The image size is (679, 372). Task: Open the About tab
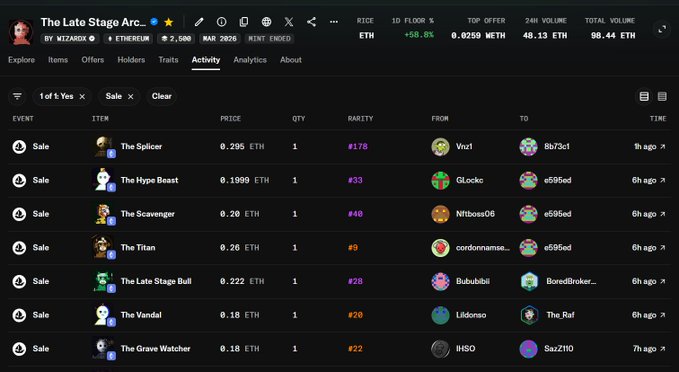(x=291, y=60)
